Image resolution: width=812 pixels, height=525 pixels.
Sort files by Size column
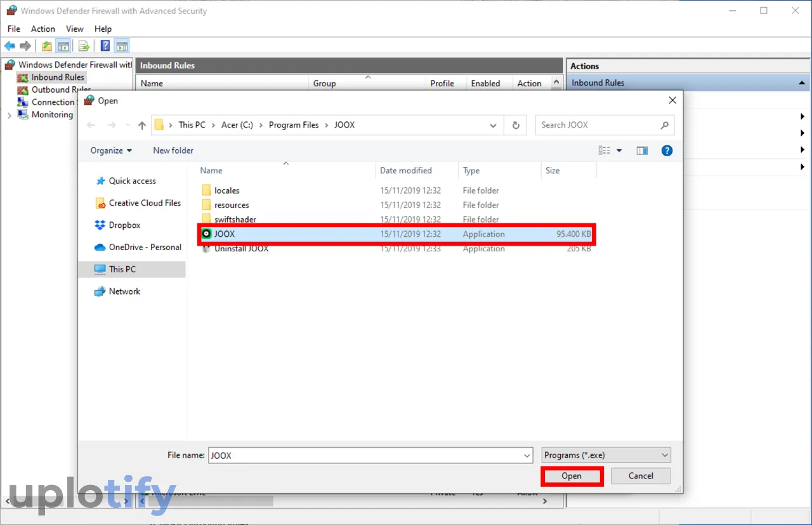568,171
